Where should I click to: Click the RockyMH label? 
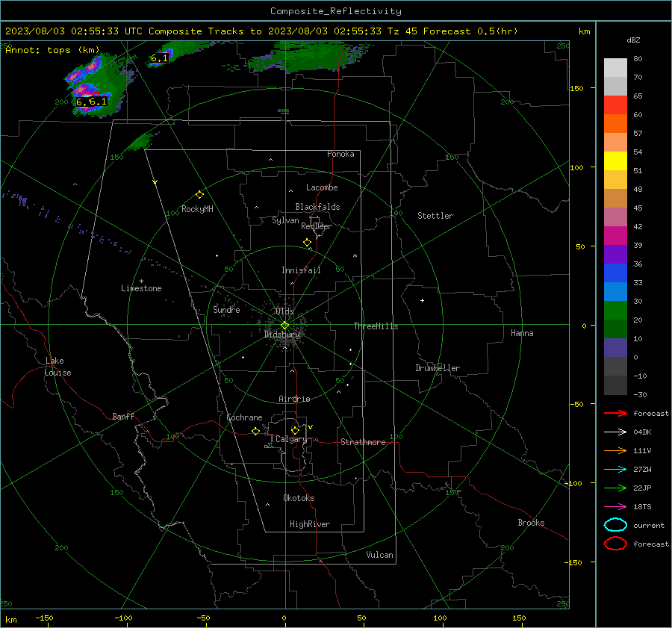pos(197,209)
